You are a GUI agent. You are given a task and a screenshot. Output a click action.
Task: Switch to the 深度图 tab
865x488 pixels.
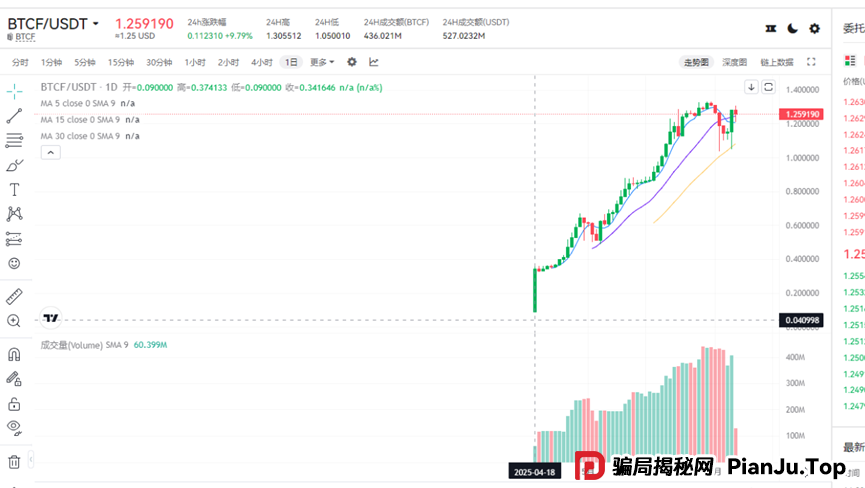click(x=735, y=62)
